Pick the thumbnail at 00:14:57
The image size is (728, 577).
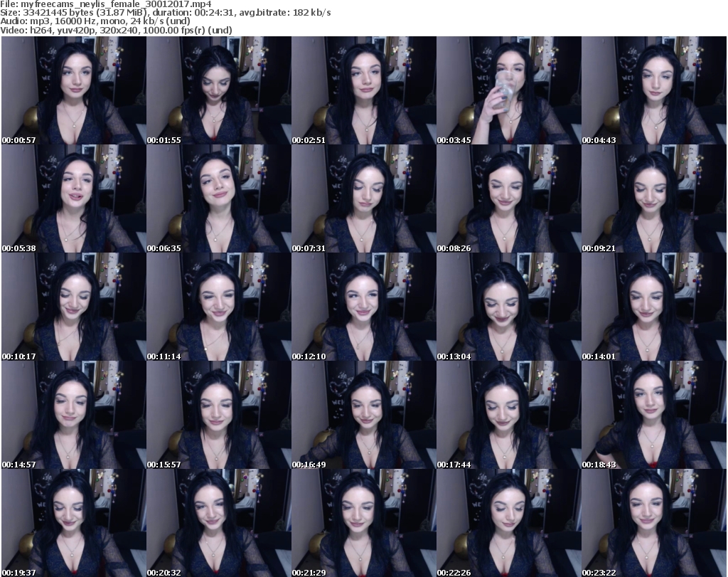point(74,415)
